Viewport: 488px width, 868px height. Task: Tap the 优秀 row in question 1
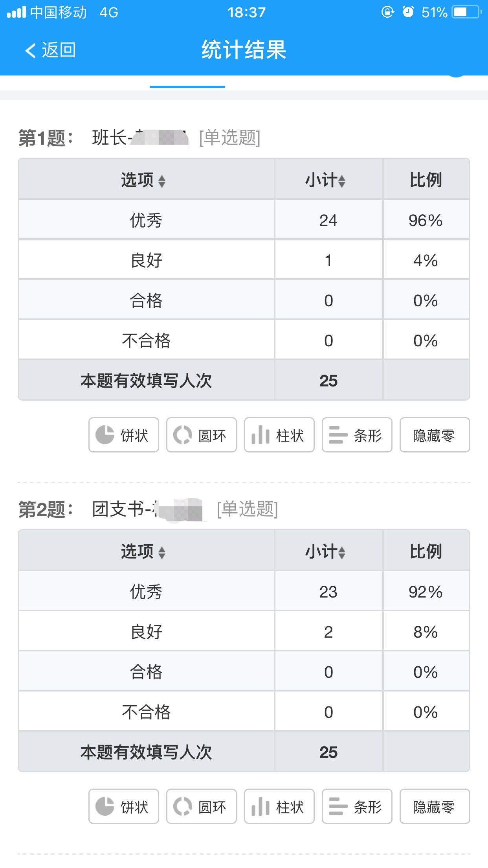coord(244,220)
